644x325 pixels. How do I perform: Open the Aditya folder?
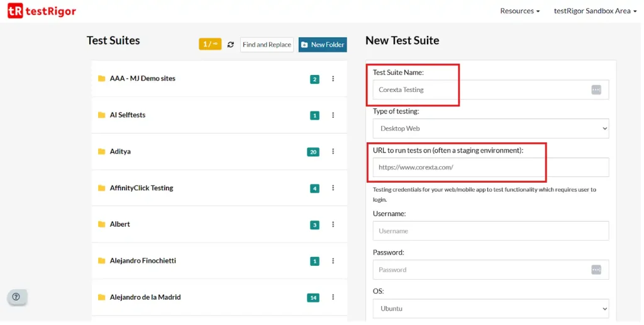(120, 151)
